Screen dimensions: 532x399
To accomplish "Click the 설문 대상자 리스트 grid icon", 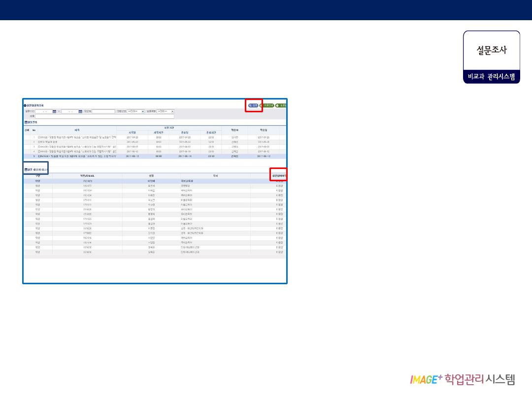I will pos(26,169).
